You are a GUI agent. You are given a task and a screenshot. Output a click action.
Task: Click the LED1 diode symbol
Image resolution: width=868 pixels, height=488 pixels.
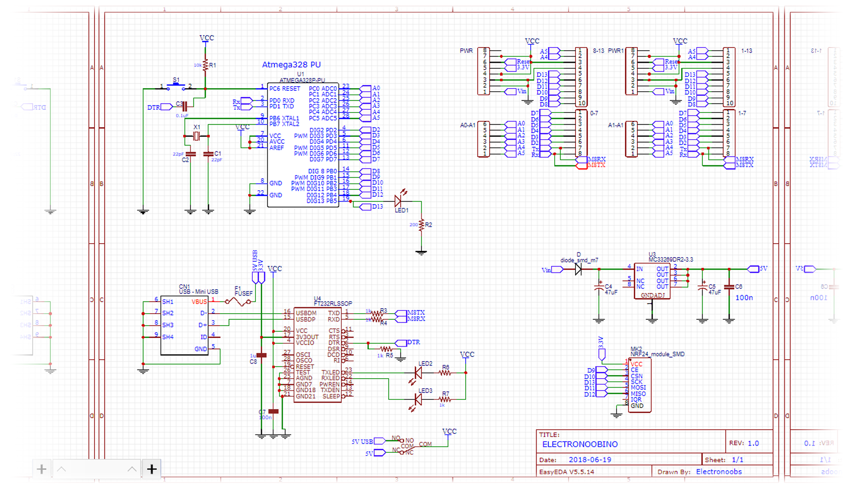click(398, 200)
